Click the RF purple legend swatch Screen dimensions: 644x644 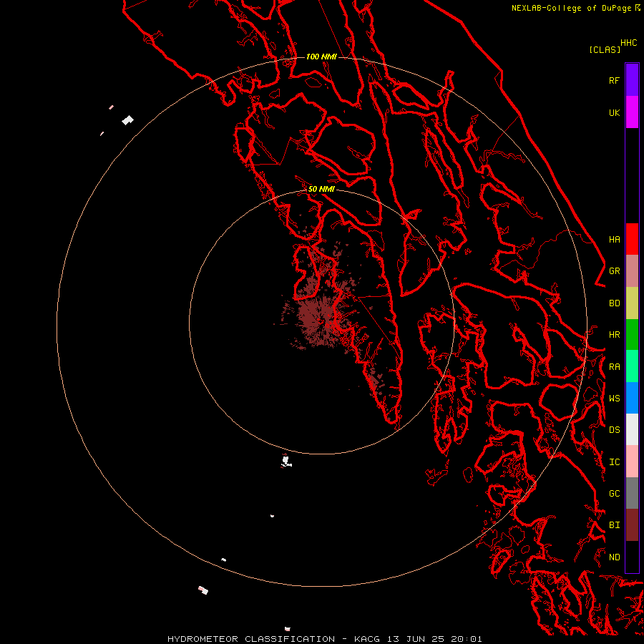click(x=632, y=80)
